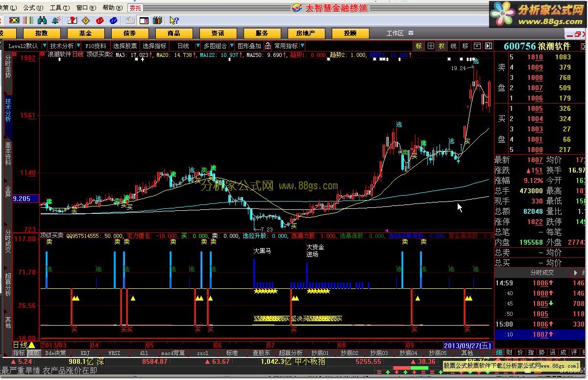Click the 房地产 category button
The width and height of the screenshot is (588, 380).
coord(306,33)
